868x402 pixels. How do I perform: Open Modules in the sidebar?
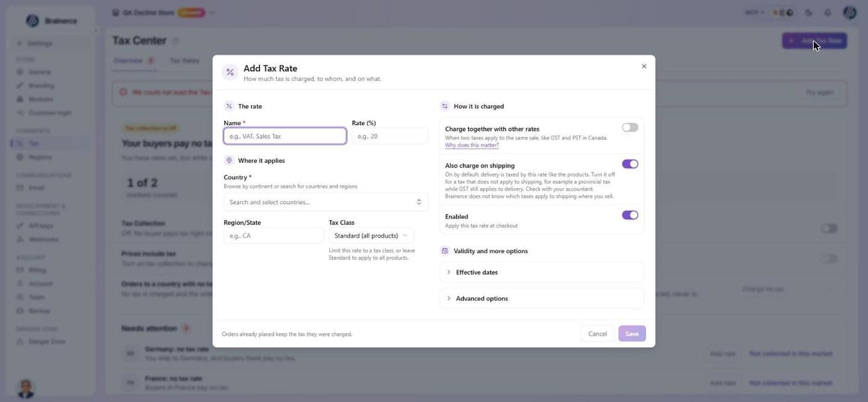(x=40, y=99)
